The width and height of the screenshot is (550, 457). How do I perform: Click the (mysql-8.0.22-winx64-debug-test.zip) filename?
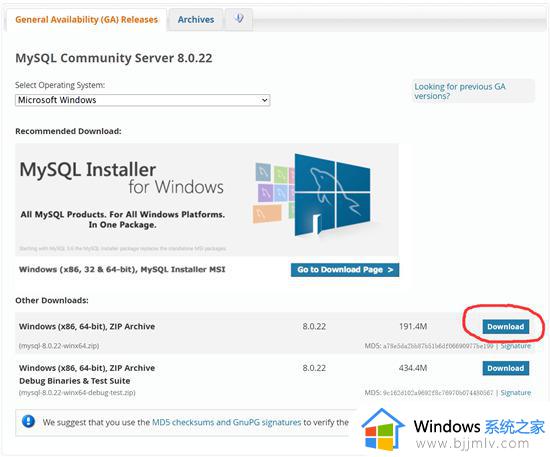77,392
